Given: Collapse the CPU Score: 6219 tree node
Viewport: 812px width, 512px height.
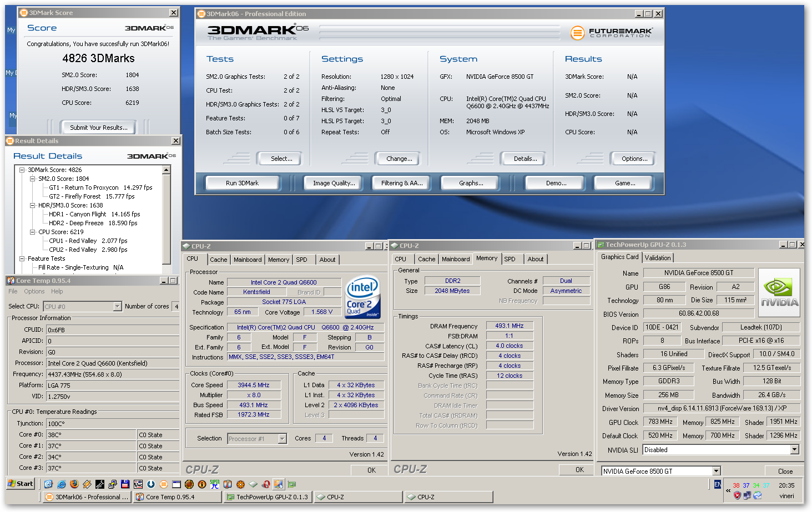Looking at the screenshot, I should point(32,232).
